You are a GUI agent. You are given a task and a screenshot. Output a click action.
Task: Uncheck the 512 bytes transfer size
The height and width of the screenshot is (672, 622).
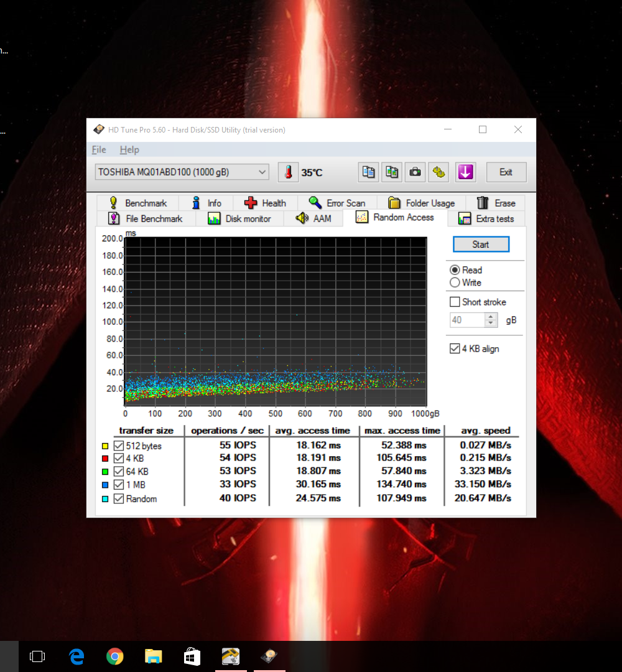pyautogui.click(x=119, y=446)
